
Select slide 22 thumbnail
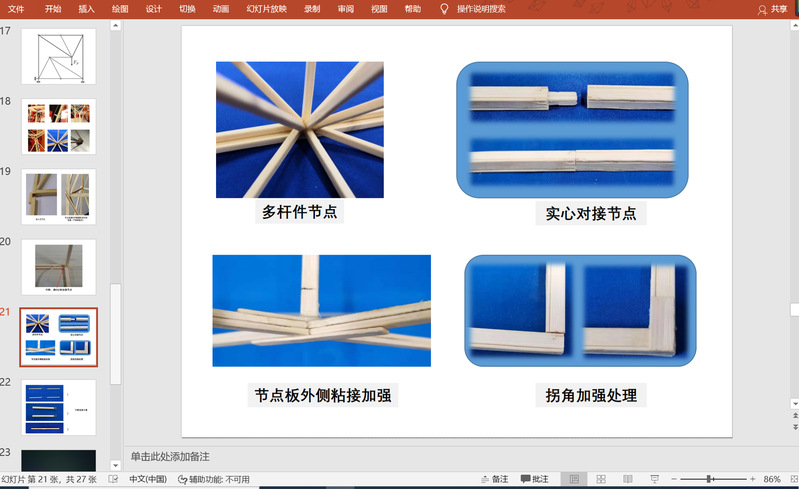(59, 407)
